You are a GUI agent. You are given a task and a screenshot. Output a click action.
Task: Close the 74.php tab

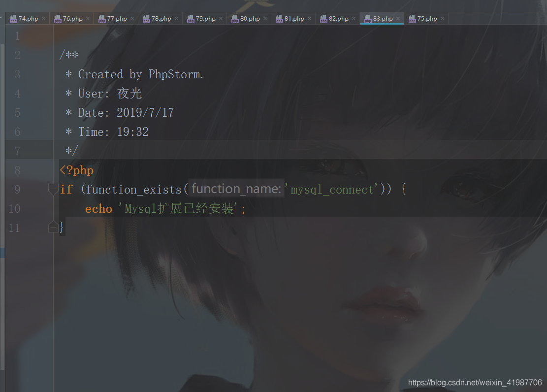[x=44, y=19]
